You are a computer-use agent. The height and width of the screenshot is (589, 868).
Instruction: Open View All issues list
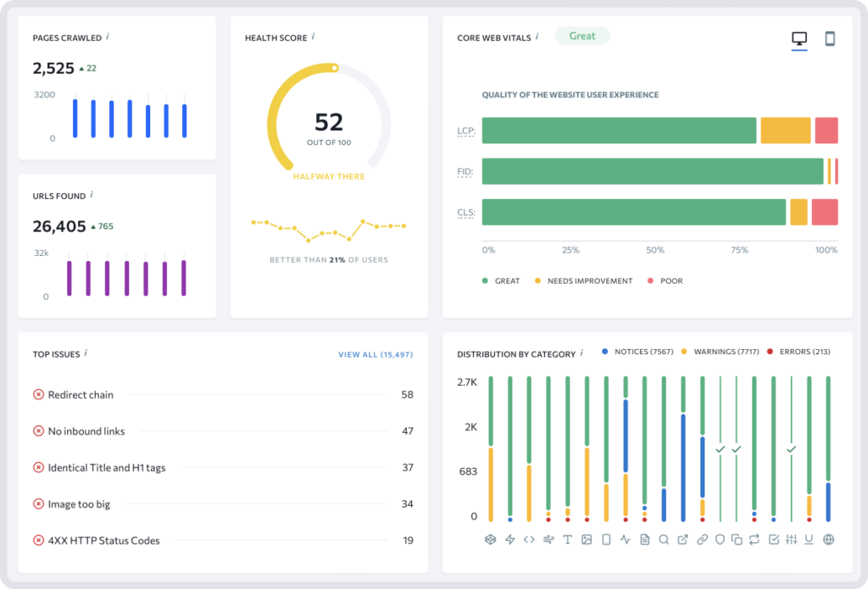pos(376,354)
